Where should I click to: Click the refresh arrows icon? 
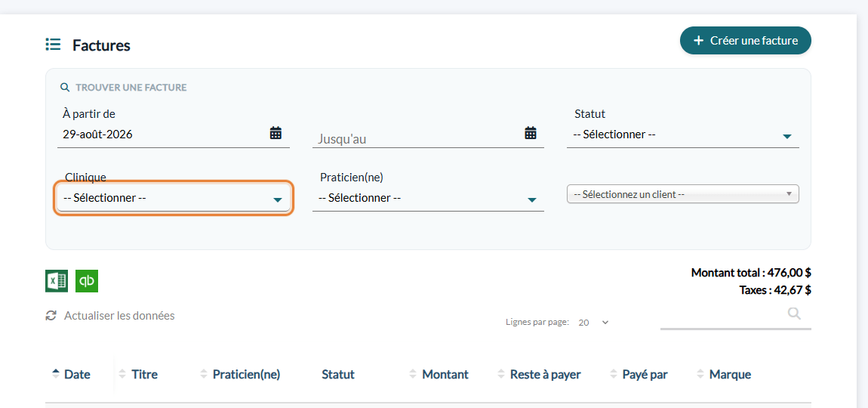pyautogui.click(x=51, y=315)
